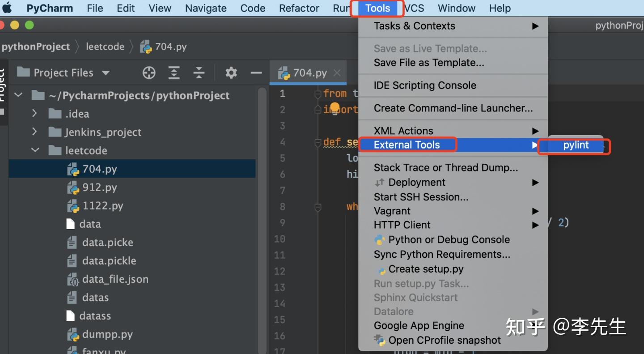Open the HTTP Client submenu
644x354 pixels.
(453, 225)
